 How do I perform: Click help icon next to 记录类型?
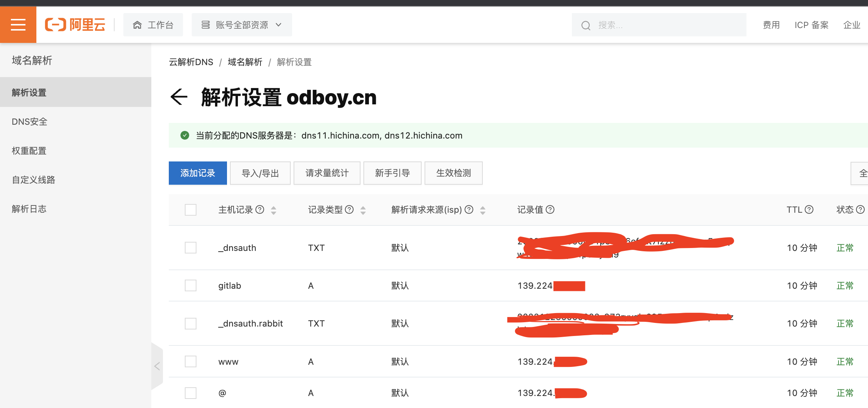pyautogui.click(x=349, y=209)
